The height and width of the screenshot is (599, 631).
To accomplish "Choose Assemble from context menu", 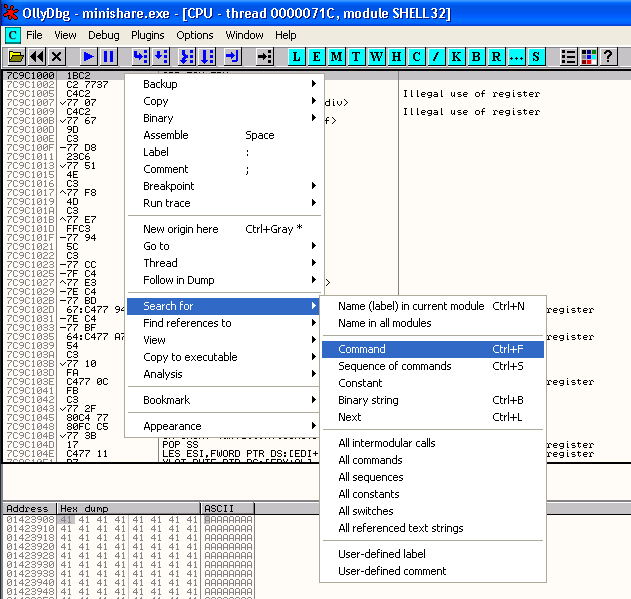I will point(225,135).
